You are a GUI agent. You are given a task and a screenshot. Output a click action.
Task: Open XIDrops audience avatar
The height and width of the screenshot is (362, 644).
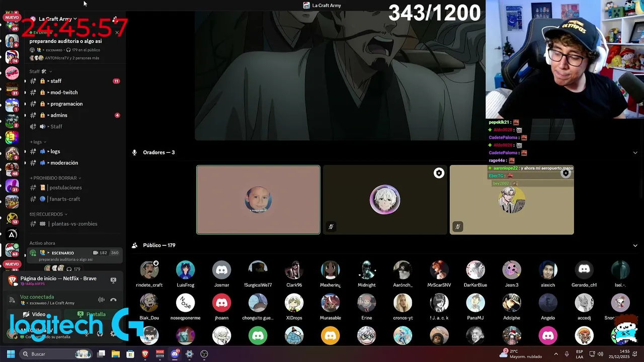[294, 303]
